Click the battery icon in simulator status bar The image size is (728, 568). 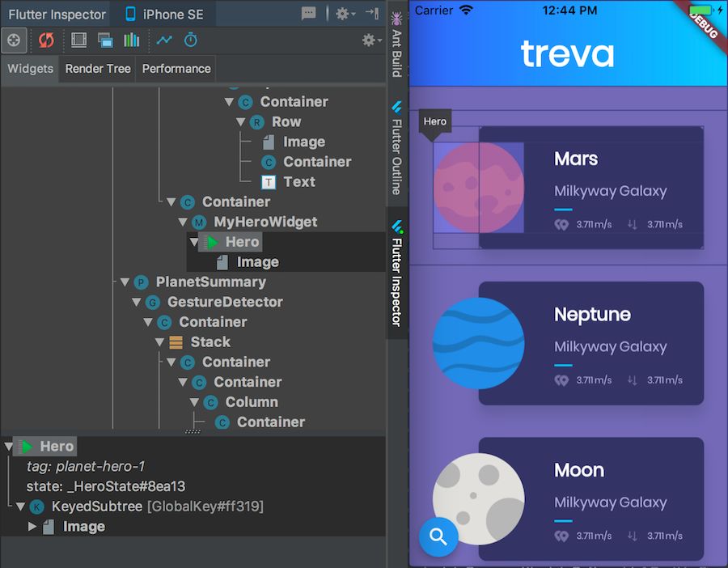pos(700,11)
